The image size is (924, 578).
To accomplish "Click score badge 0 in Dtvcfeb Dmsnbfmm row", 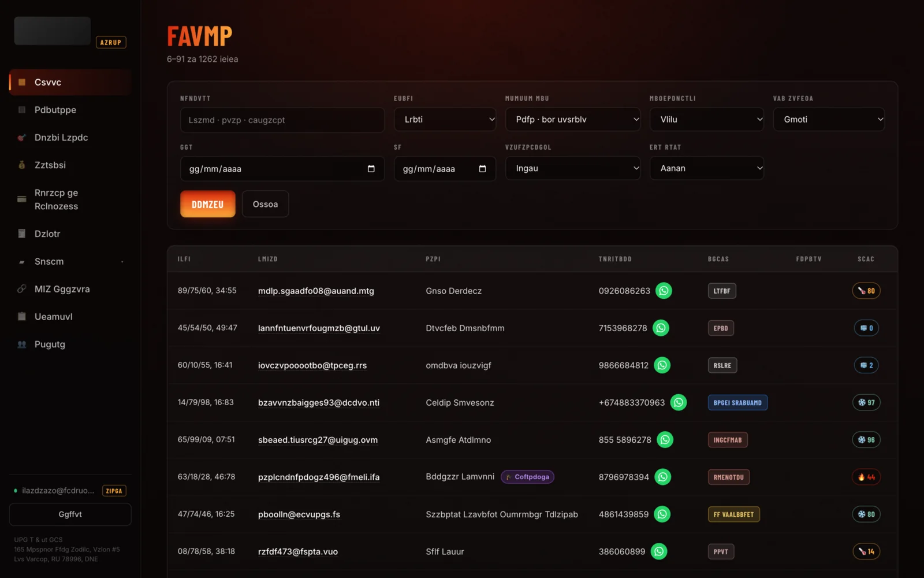I will tap(867, 328).
